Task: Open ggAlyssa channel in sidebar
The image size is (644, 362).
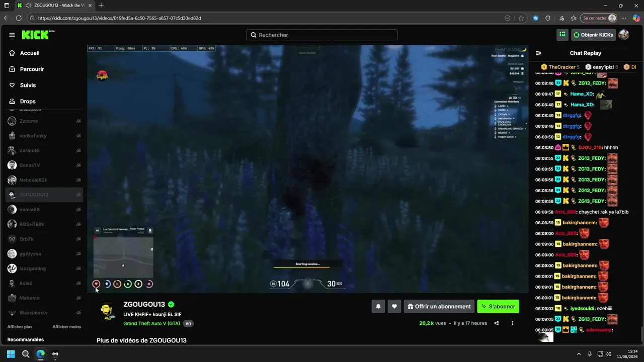Action: tap(44, 254)
